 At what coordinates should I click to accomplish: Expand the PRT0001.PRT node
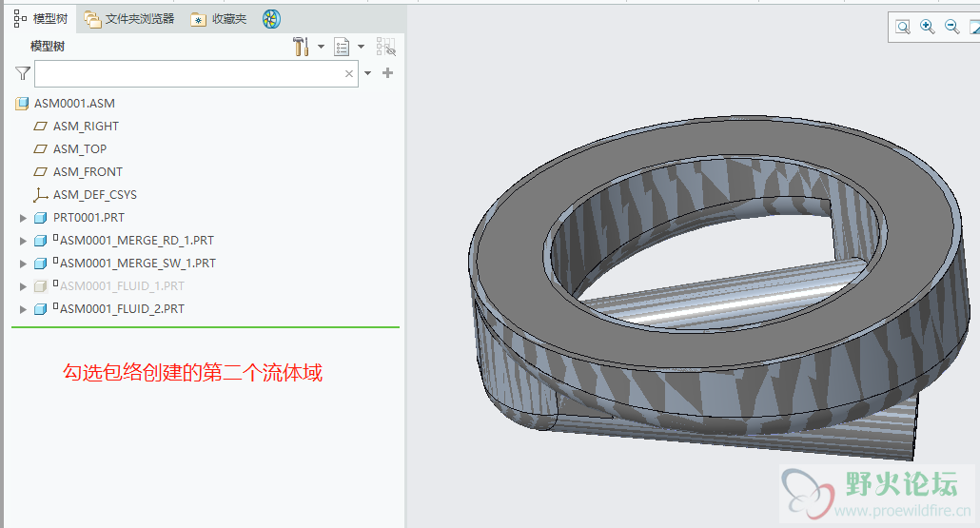pyautogui.click(x=23, y=218)
